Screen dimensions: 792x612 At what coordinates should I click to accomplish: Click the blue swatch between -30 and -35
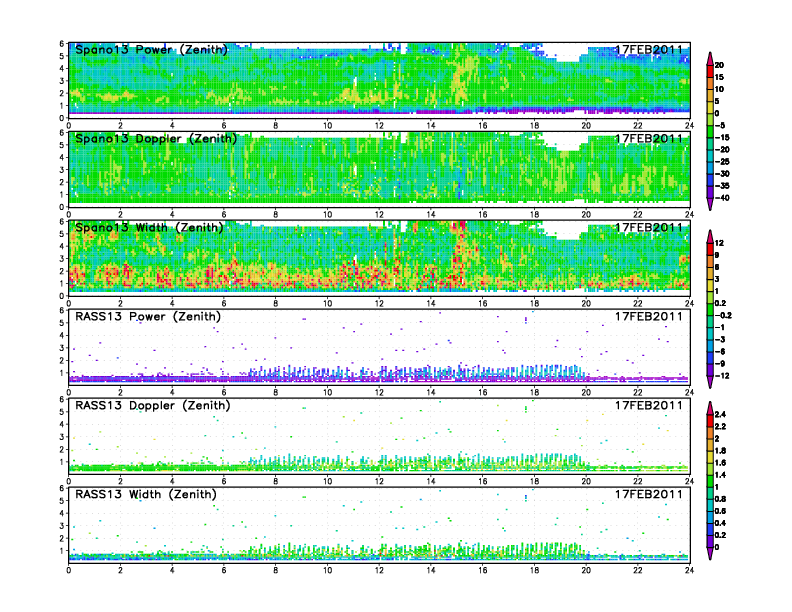coord(710,180)
